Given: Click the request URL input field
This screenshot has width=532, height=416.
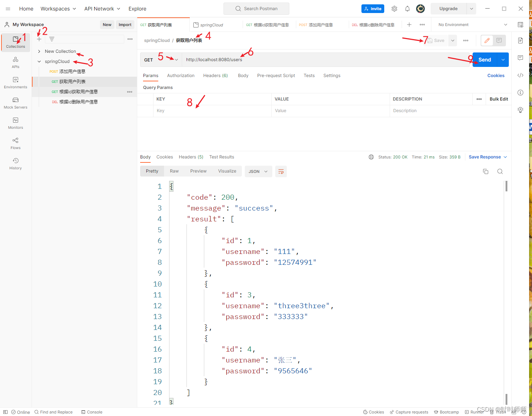Looking at the screenshot, I should (326, 60).
